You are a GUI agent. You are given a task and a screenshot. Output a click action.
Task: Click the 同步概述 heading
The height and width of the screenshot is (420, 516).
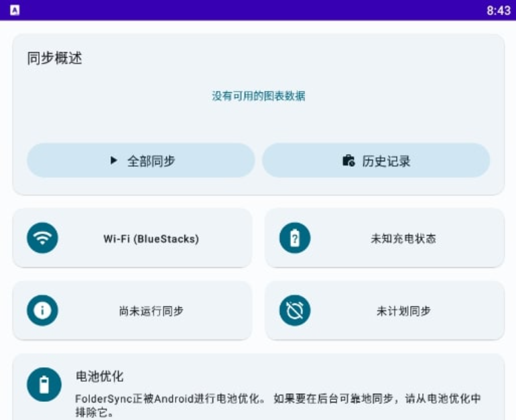54,58
